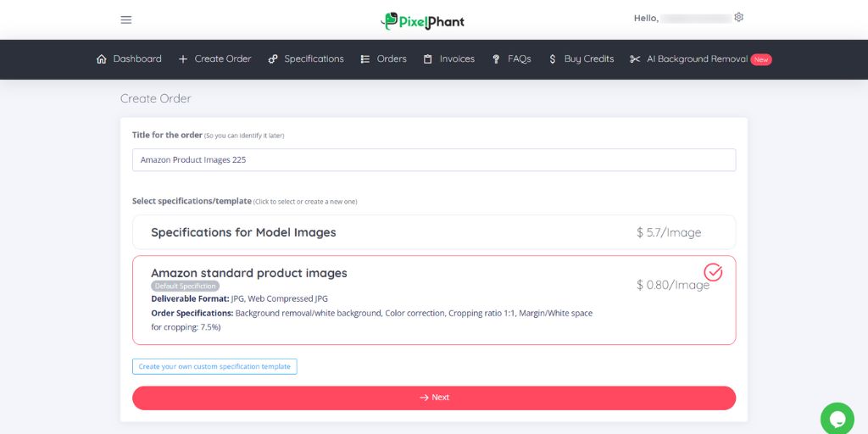Click the Create Order plus icon
This screenshot has height=434, width=868.
(183, 59)
